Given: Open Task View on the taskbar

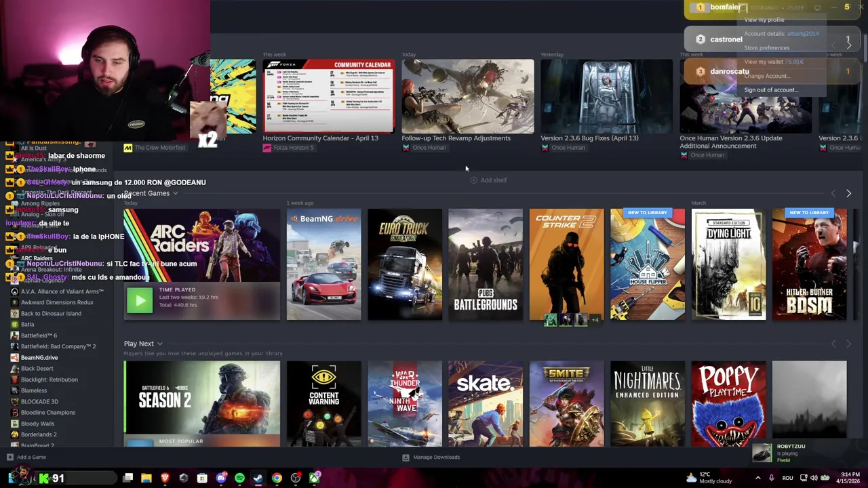Looking at the screenshot, I should (x=127, y=479).
